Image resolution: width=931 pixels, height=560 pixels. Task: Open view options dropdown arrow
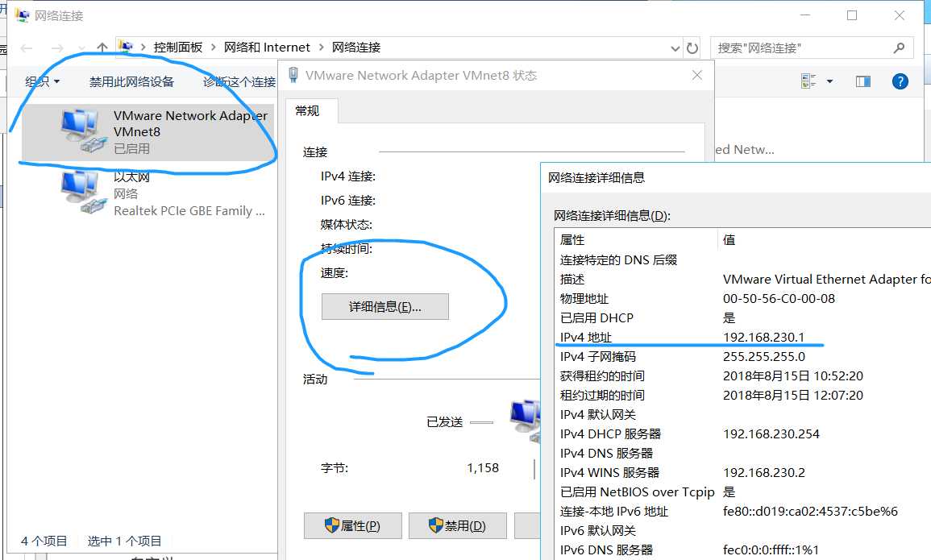829,81
